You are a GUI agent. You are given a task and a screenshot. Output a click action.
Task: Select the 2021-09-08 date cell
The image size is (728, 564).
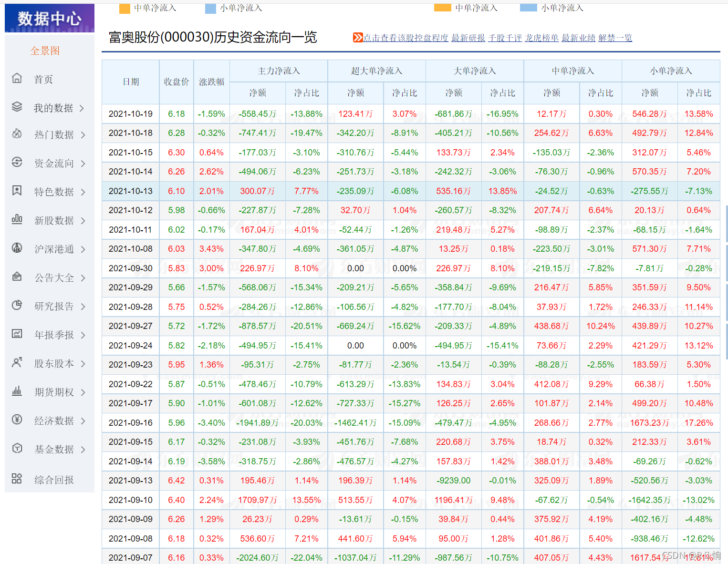(131, 539)
